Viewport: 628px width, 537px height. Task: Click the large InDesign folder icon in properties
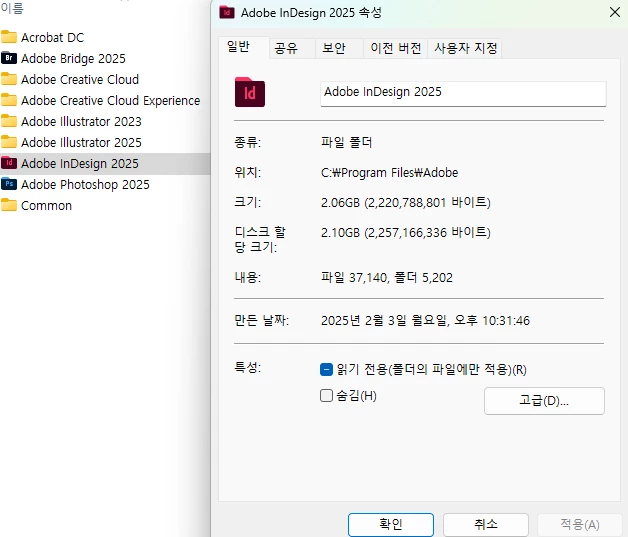pyautogui.click(x=250, y=92)
